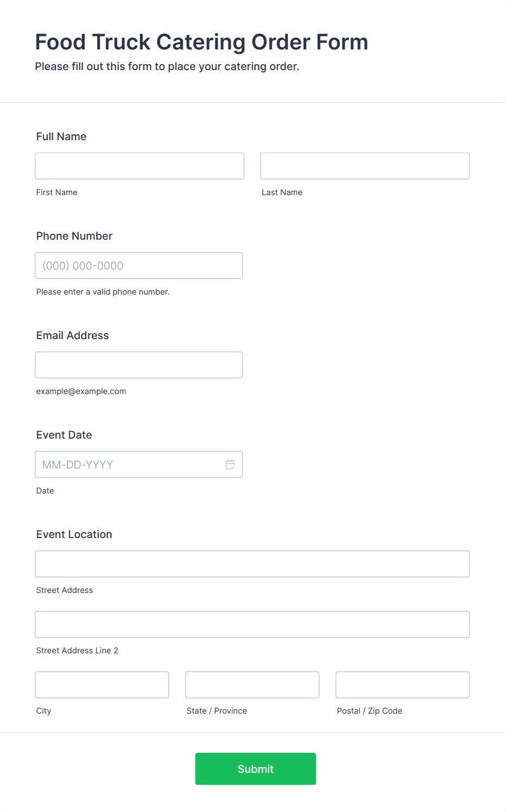Viewport: 505px width, 812px height.
Task: Select the 'Please enter a valid phone number' hint
Action: pos(103,292)
